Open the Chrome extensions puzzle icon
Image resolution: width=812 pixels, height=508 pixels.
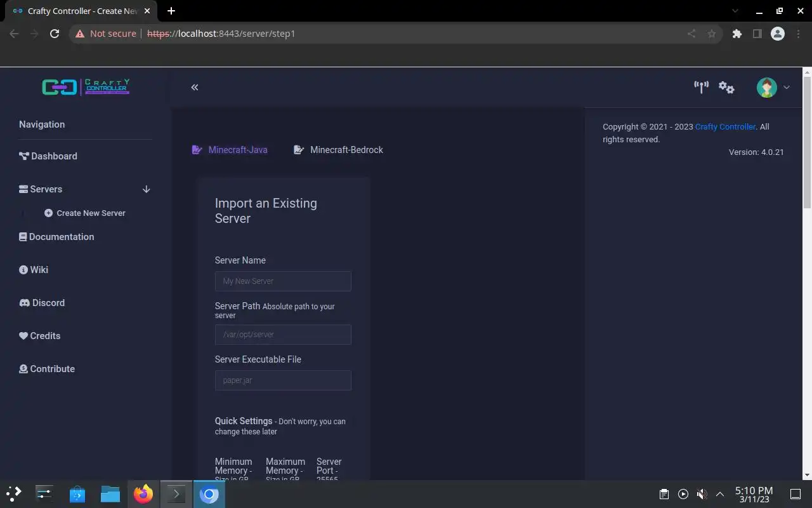(x=737, y=34)
